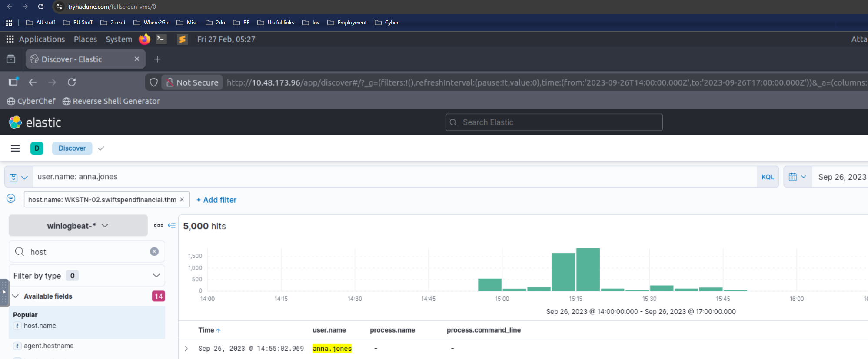Collapse the field sidebar arrow icon

point(172,225)
